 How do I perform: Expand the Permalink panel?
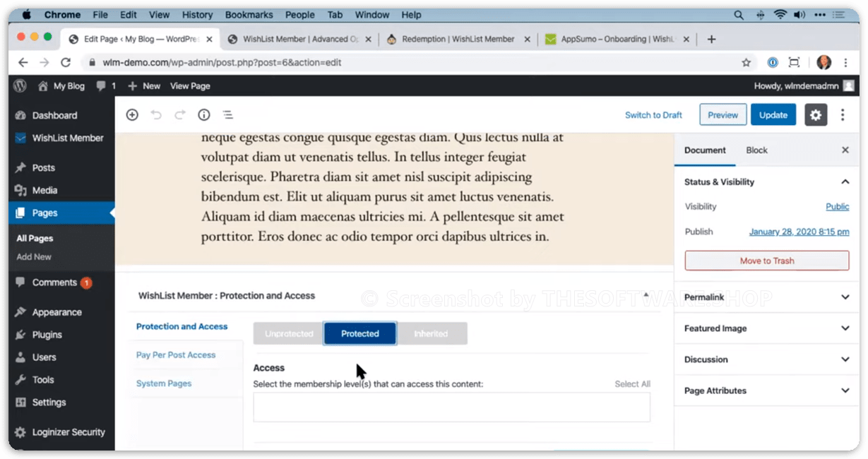pos(766,297)
